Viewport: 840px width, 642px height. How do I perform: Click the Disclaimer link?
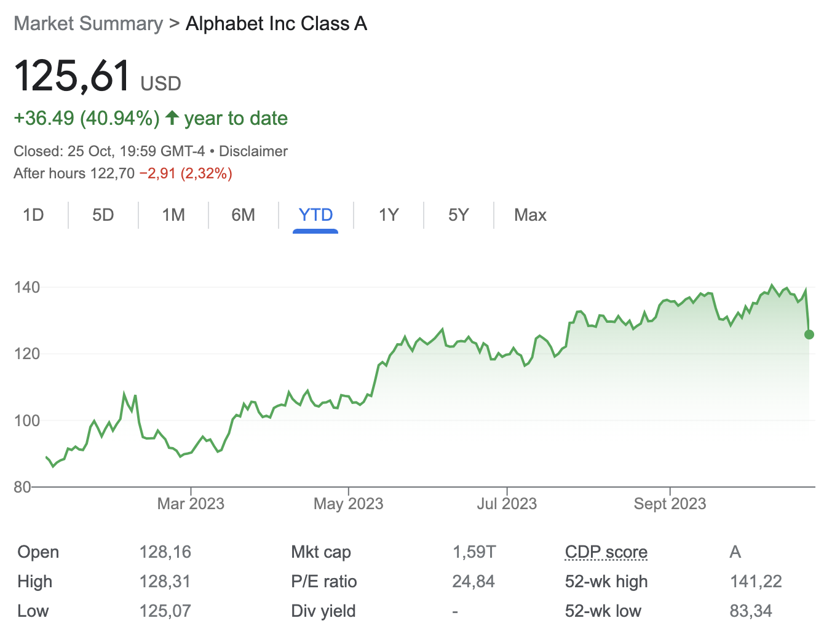[x=253, y=151]
